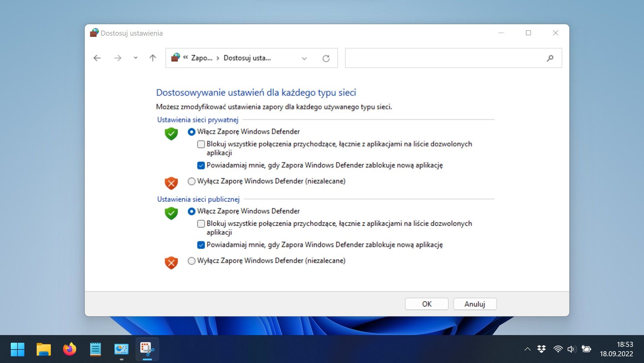Open Wi-Fi network tray icon
Screen dimensions: 644x363
point(558,349)
